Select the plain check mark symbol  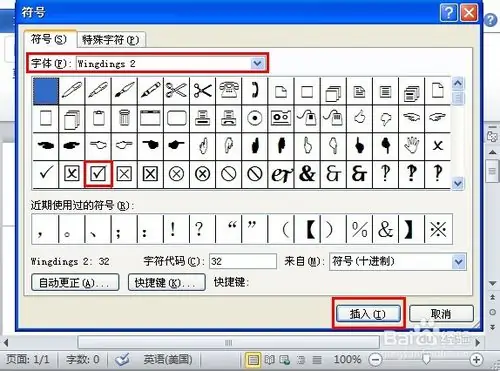click(46, 174)
